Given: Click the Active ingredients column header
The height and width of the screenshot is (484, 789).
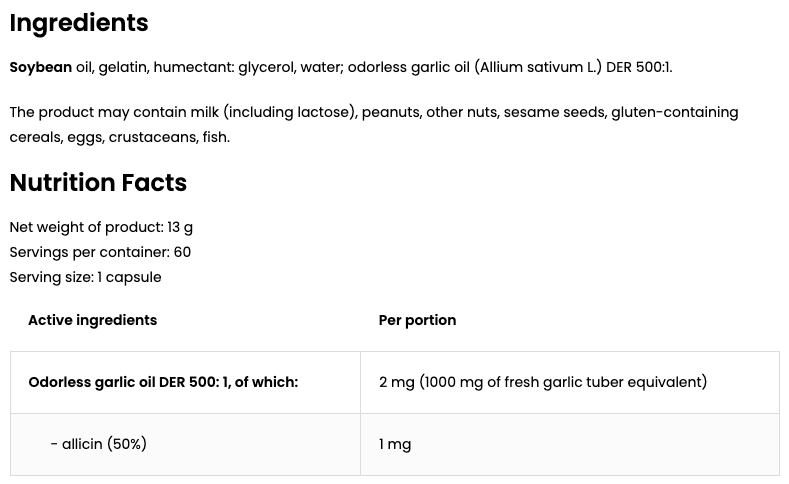Looking at the screenshot, I should (x=92, y=320).
